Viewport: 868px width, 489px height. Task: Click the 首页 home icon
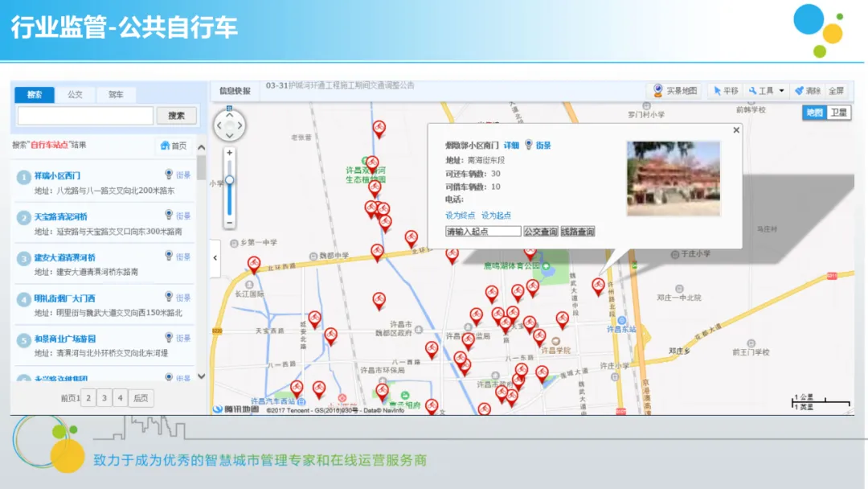click(165, 146)
